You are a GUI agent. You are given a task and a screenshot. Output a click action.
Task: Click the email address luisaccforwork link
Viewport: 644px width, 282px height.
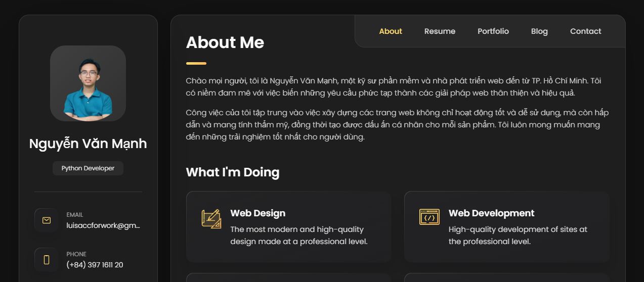pos(103,225)
